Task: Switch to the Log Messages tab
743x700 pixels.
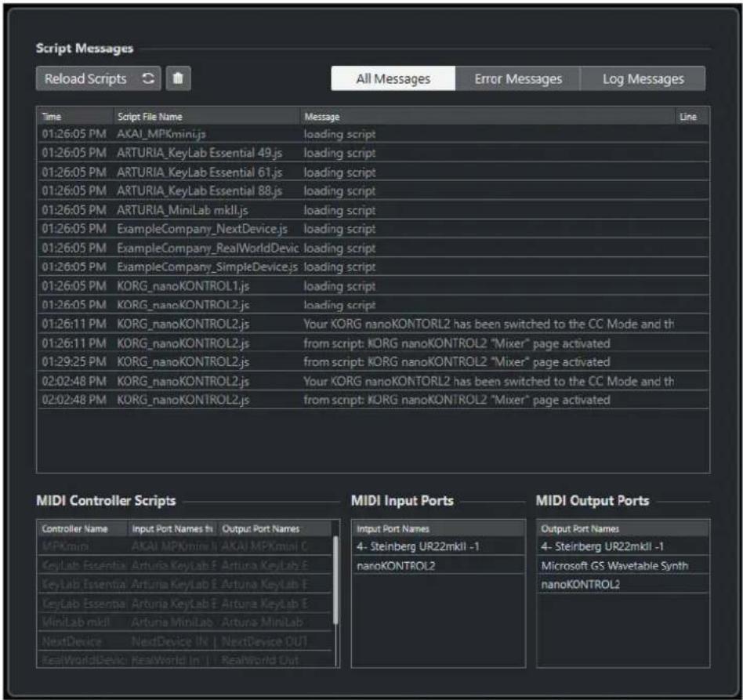Action: 643,78
